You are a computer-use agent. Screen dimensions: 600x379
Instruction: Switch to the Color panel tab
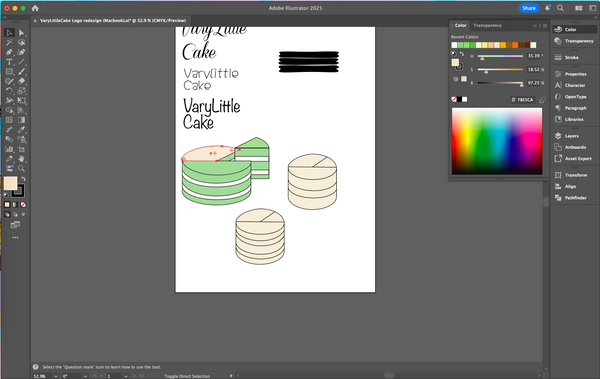[x=460, y=26]
